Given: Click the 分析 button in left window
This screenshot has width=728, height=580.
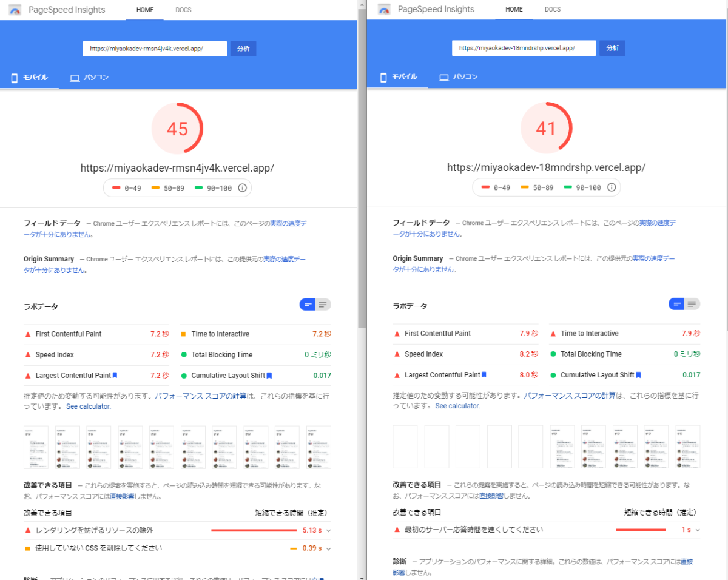Looking at the screenshot, I should 243,49.
